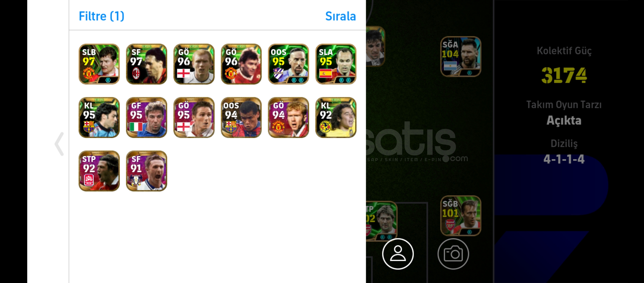Viewport: 644px width, 283px height.
Task: Collapse the panel with left chevron arrow
Action: click(x=59, y=144)
